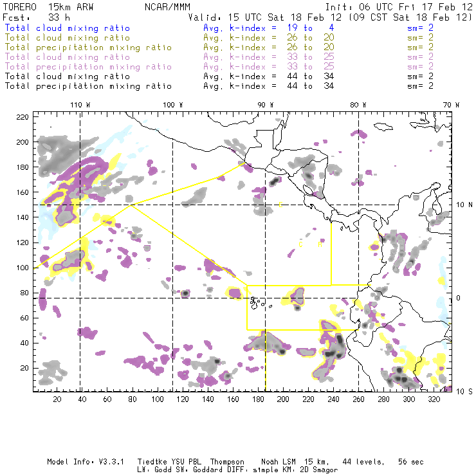The width and height of the screenshot is (476, 476).
Task: Click the vertical axis tick label "220"
Action: [x=23, y=117]
